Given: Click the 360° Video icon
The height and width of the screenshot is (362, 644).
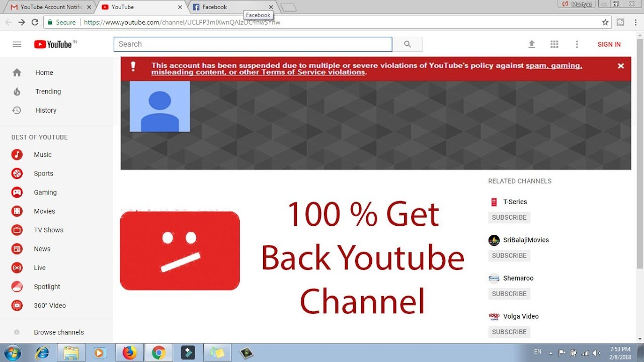Looking at the screenshot, I should click(x=17, y=306).
